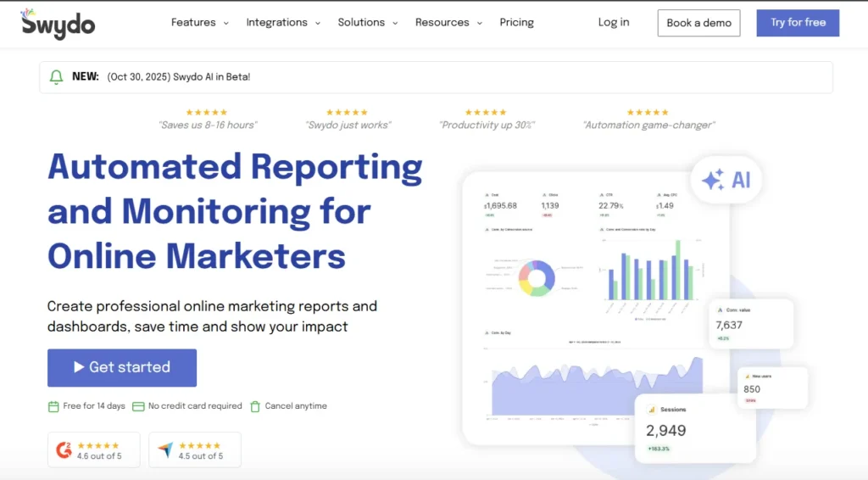Screen dimensions: 868x480
Task: Click the Get started button
Action: pyautogui.click(x=122, y=367)
